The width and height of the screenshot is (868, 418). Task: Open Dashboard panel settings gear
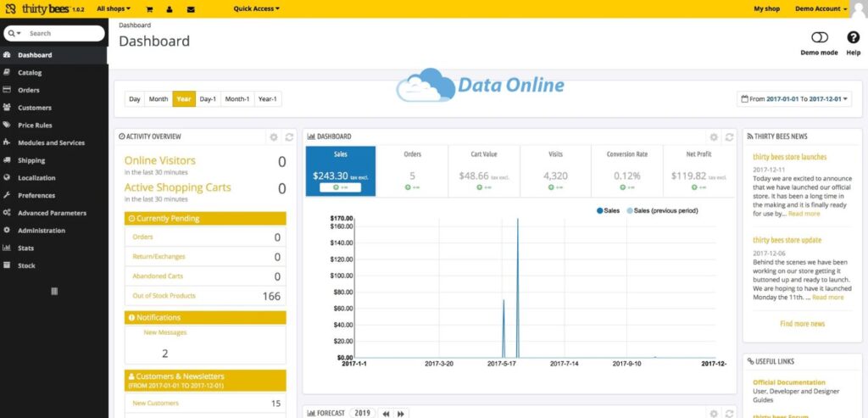(x=714, y=137)
